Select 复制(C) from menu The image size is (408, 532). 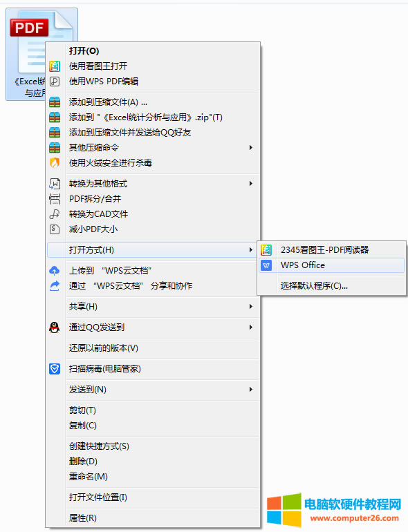(x=153, y=426)
